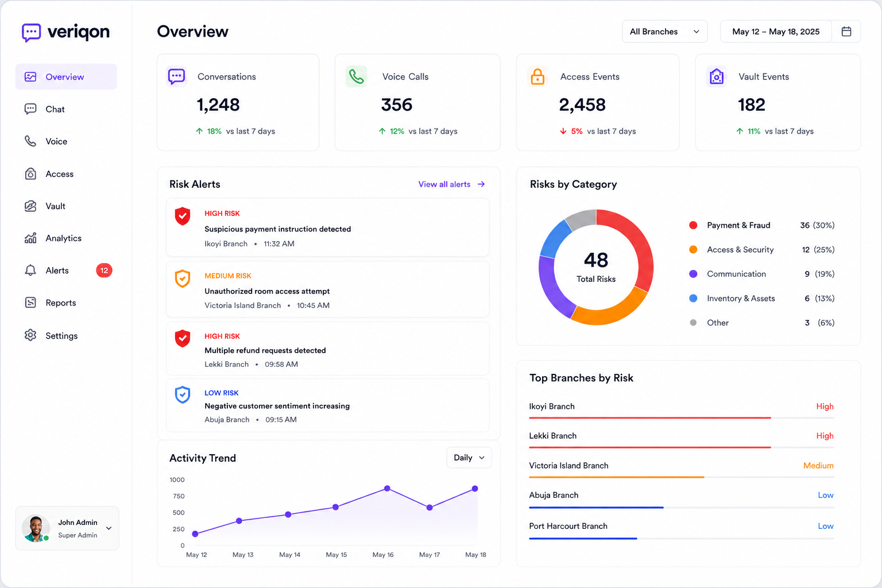Open the calendar icon beside date range
This screenshot has height=588, width=882.
click(x=846, y=32)
